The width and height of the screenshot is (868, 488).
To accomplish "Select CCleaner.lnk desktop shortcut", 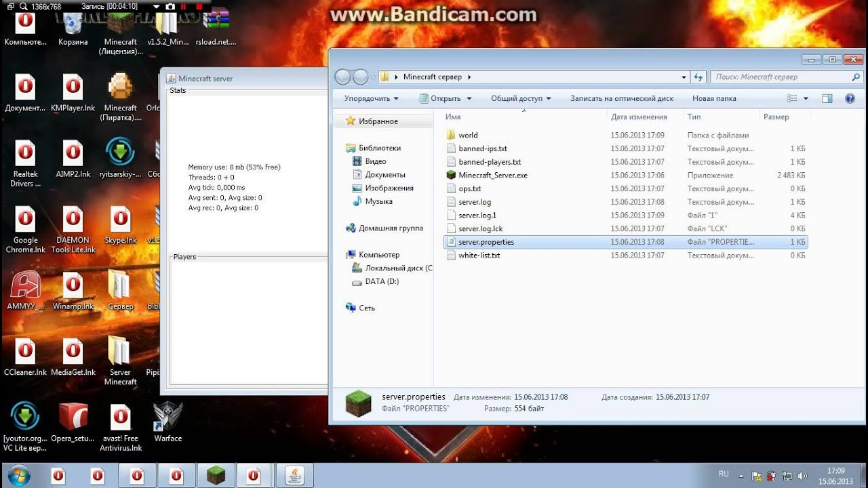I will coord(25,357).
